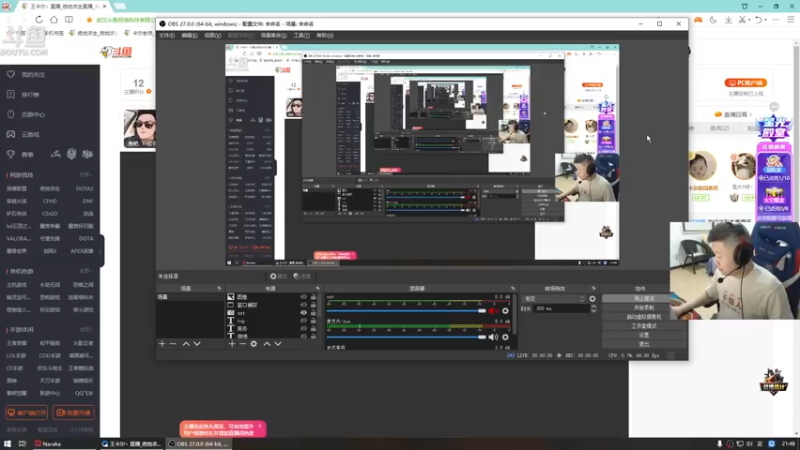
Task: Open browser download icon
Action: tap(728, 19)
